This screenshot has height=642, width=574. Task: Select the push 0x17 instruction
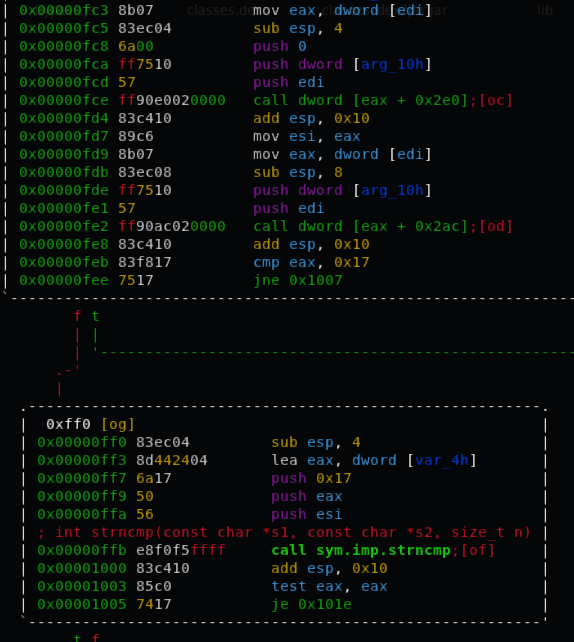311,478
